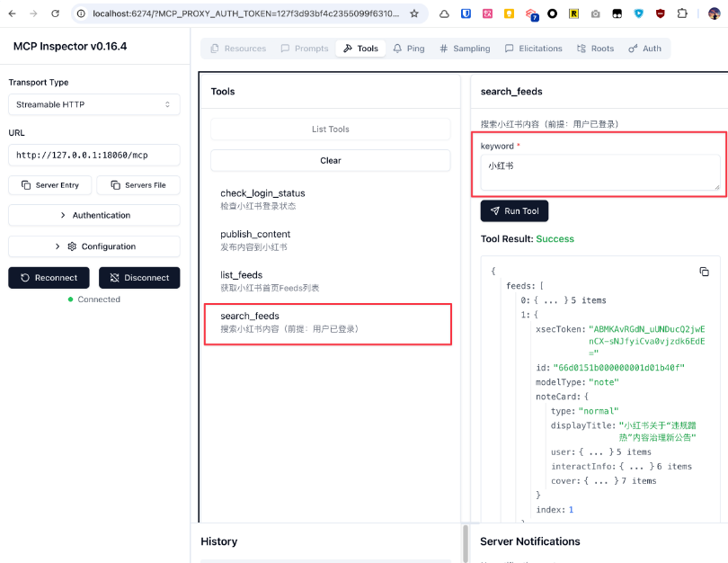
Task: Go forward in browser history
Action: pyautogui.click(x=33, y=13)
